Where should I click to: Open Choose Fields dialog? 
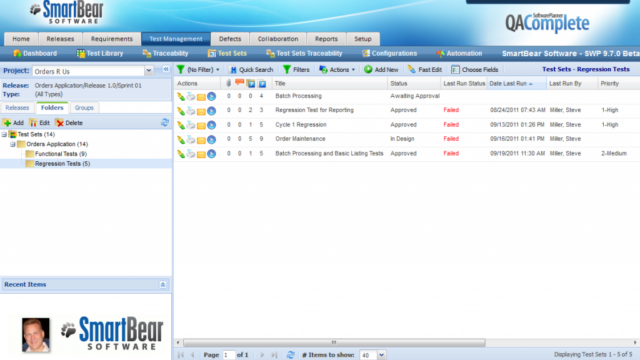click(475, 70)
